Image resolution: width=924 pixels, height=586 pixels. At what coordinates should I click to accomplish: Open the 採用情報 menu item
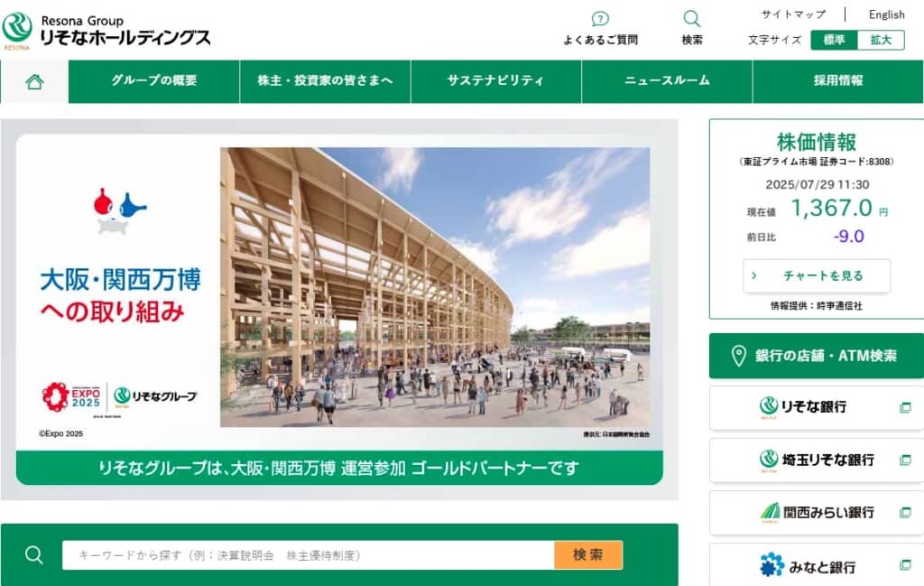(838, 81)
